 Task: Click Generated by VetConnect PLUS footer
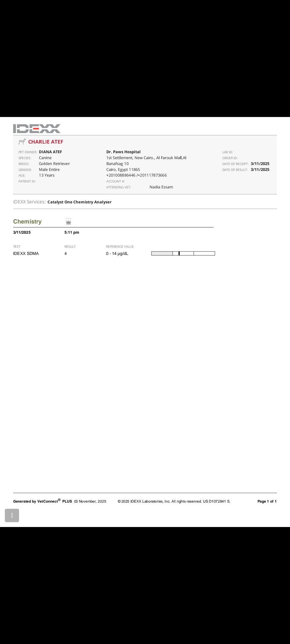(42, 501)
